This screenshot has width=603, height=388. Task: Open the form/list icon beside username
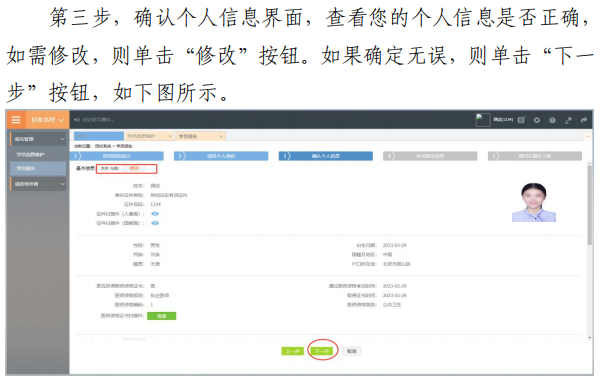(521, 120)
